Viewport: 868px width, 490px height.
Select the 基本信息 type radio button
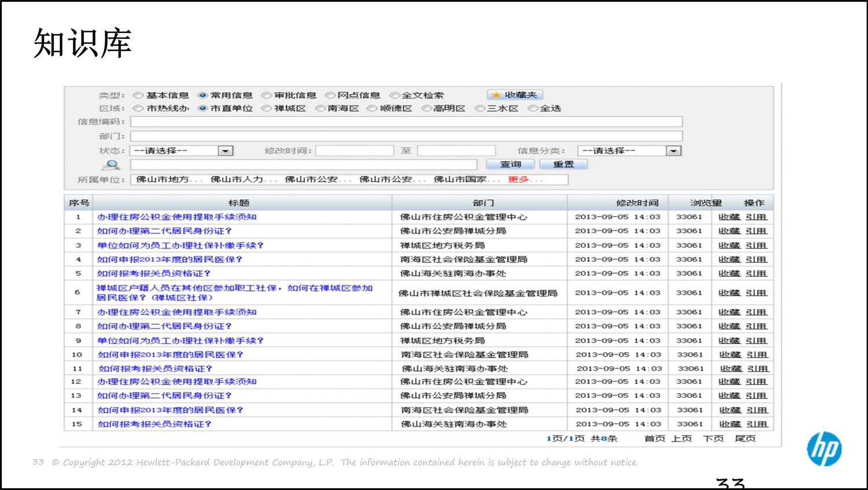(138, 94)
